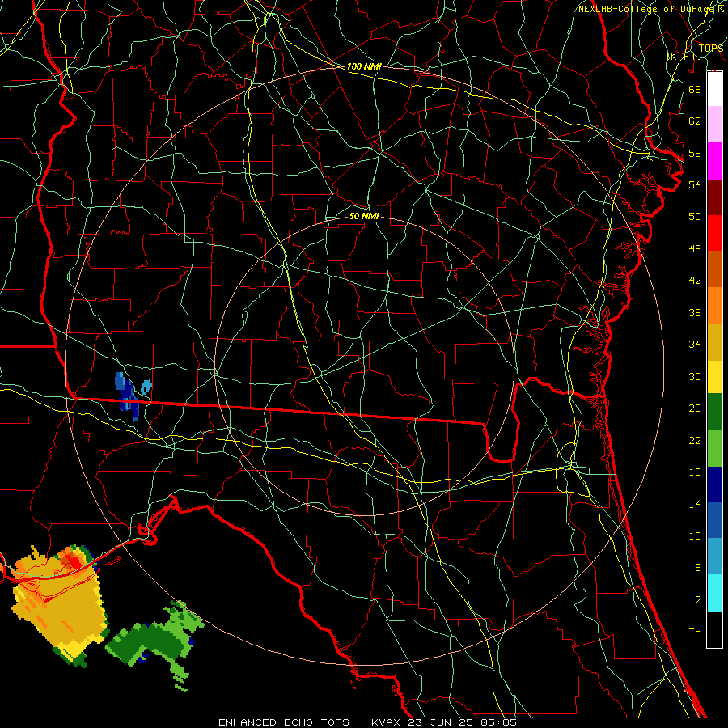Click the legend value "50"
This screenshot has height=728, width=728.
pos(695,216)
